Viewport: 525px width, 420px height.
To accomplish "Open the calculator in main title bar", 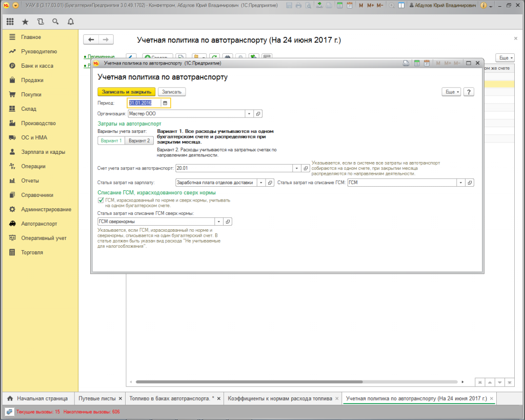I will [x=339, y=5].
